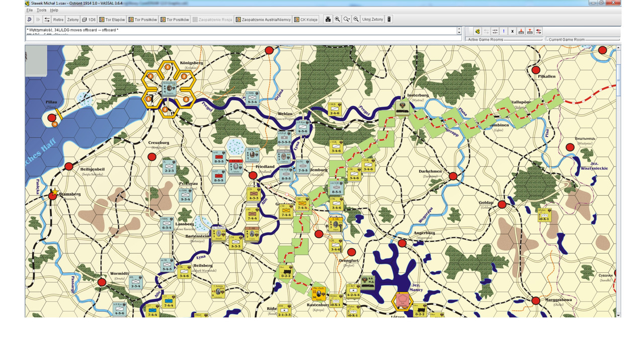Open the zoom level selector icon

[x=347, y=20]
